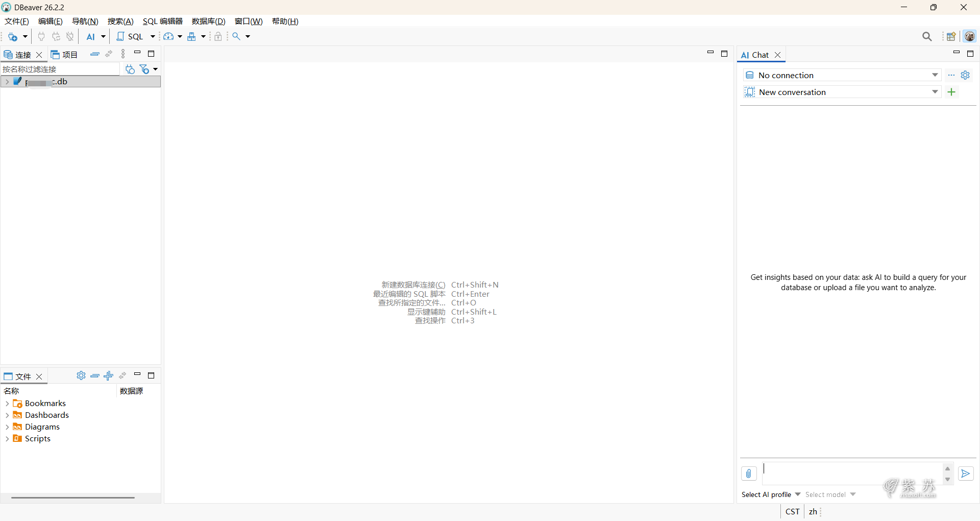
Task: Click the dashboard gauge toolbar icon
Action: [x=168, y=37]
